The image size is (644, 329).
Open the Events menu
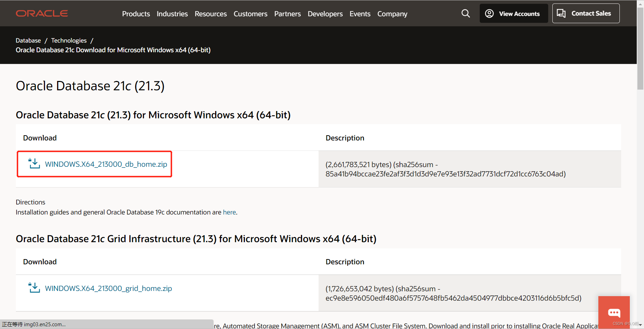pos(360,14)
